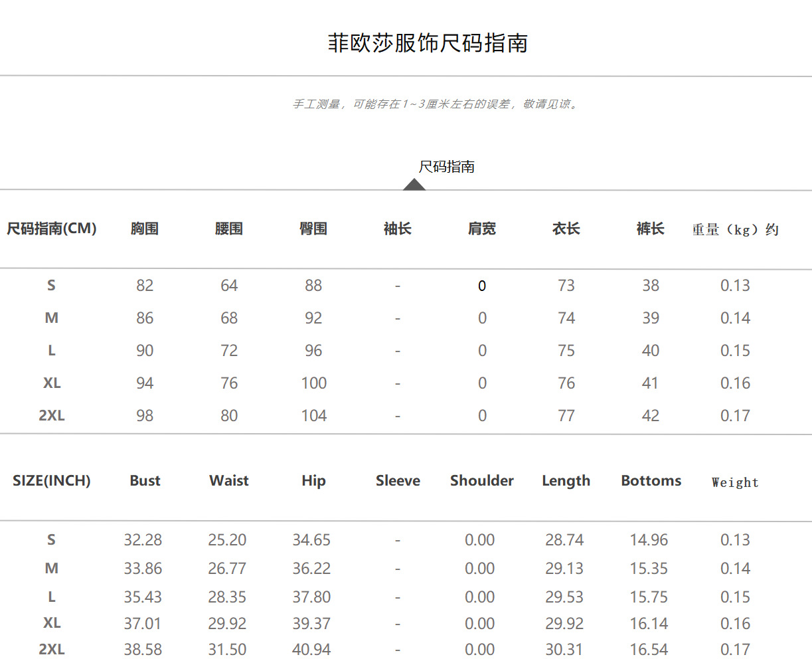Click size S in CM table

(x=51, y=286)
